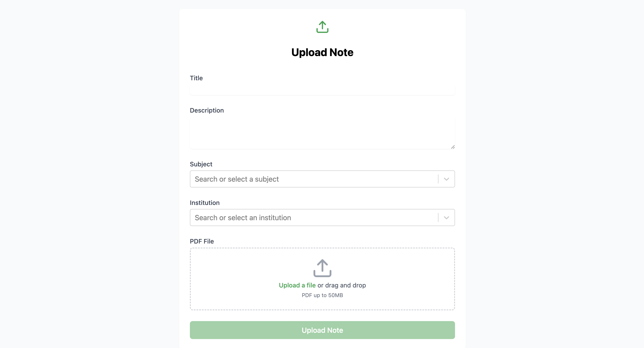Click the dashed PDF drop zone area
The width and height of the screenshot is (644, 348).
click(x=322, y=279)
